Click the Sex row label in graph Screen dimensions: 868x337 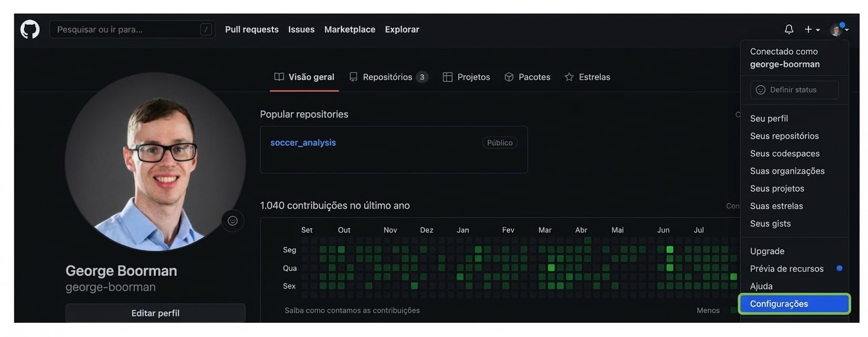[x=289, y=286]
